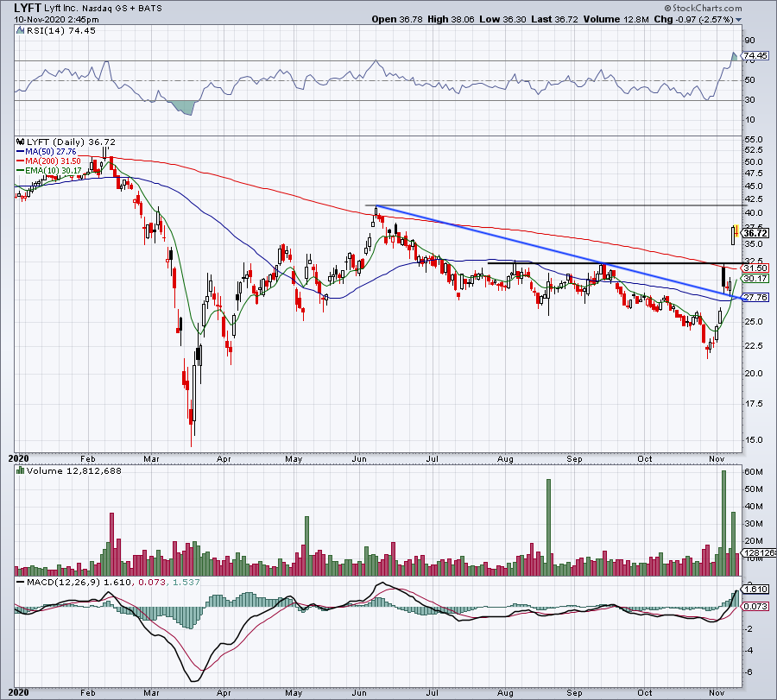777x700 pixels.
Task: Click the shaded oversold RSI area in March
Action: [182, 107]
